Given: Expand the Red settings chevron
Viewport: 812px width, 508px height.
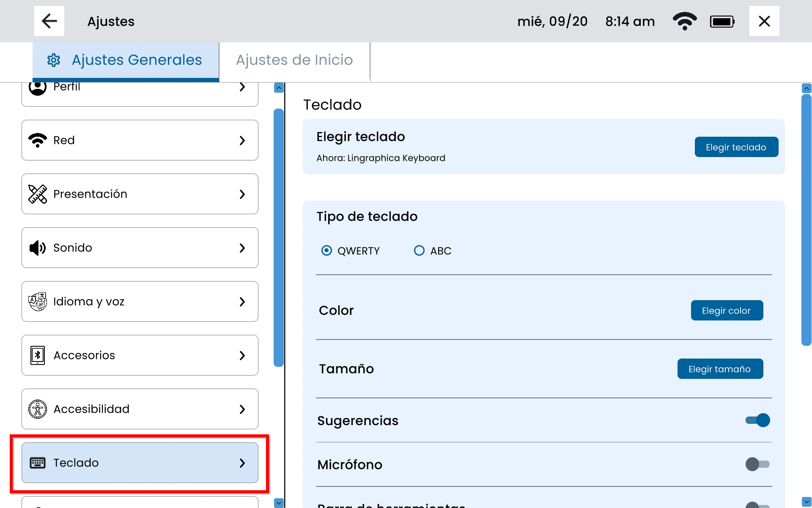Looking at the screenshot, I should [x=242, y=140].
